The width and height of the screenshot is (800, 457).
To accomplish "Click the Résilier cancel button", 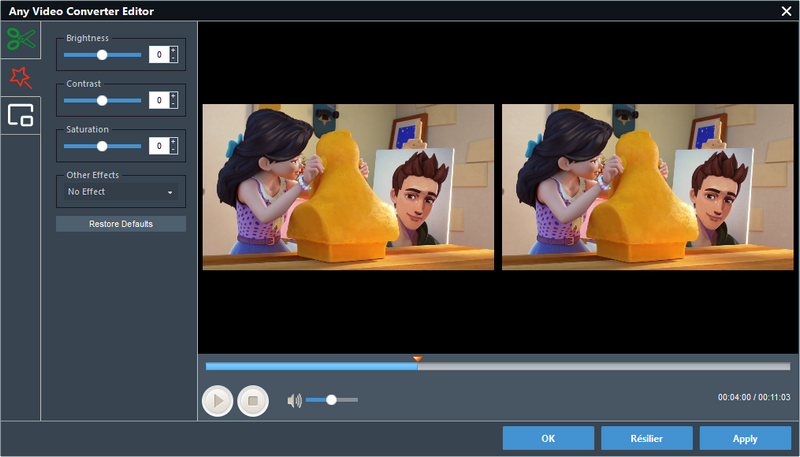I will [646, 439].
